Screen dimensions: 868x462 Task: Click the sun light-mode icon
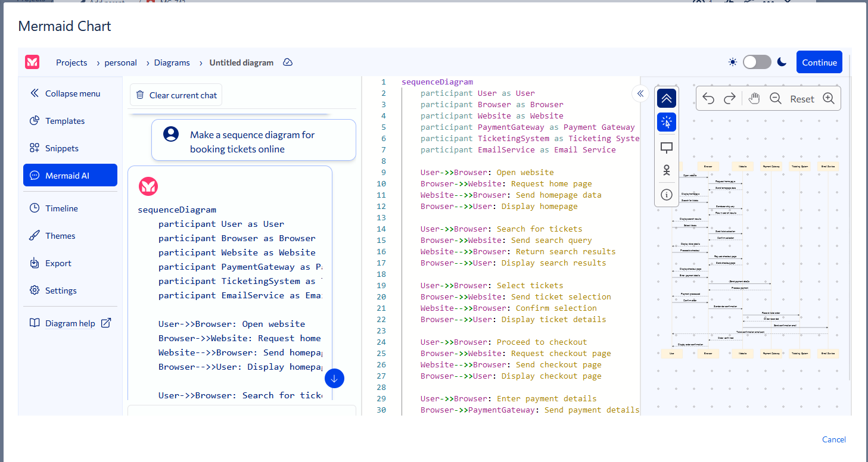tap(732, 62)
